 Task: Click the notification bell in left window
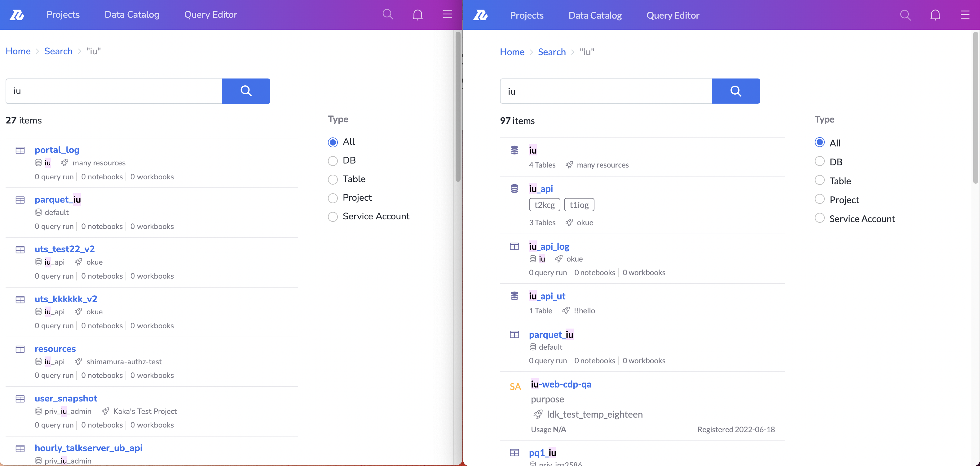[x=418, y=15]
